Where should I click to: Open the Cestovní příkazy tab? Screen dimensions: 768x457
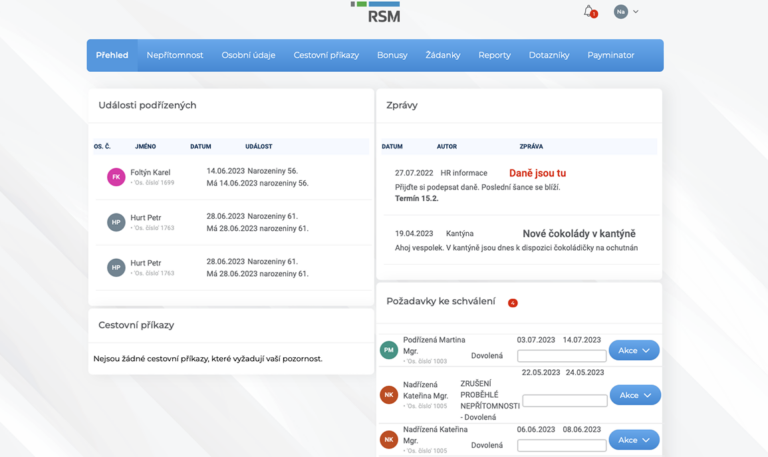326,55
